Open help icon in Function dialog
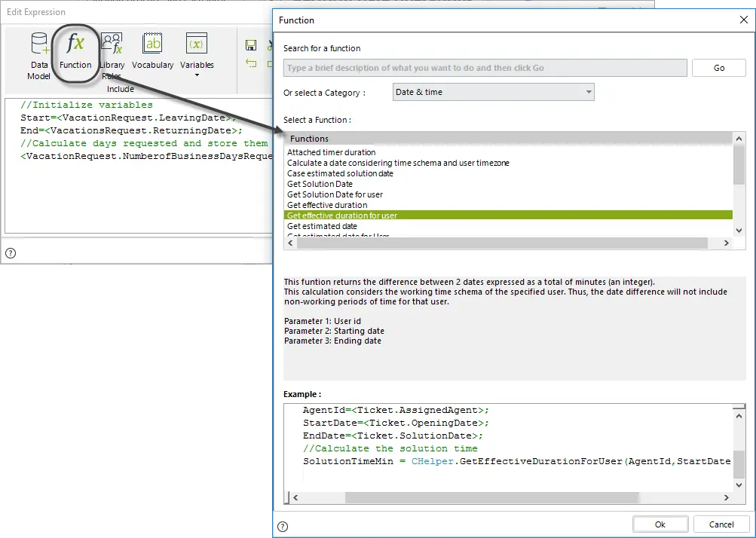This screenshot has width=756, height=538. [283, 527]
